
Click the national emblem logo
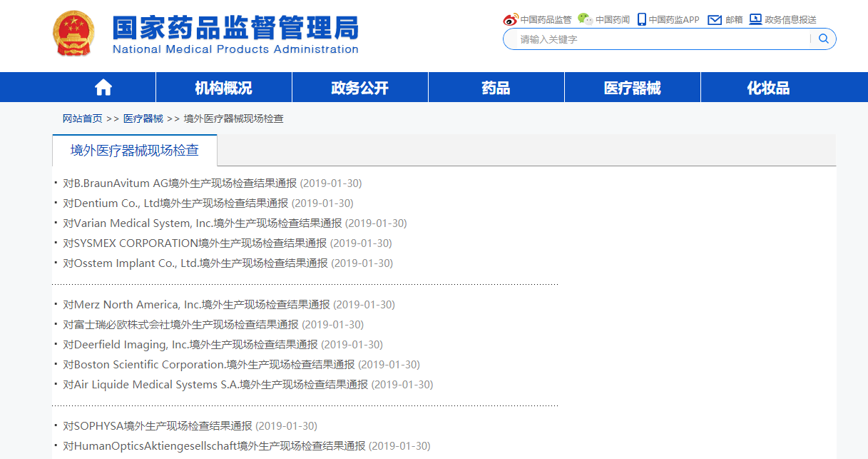point(73,34)
